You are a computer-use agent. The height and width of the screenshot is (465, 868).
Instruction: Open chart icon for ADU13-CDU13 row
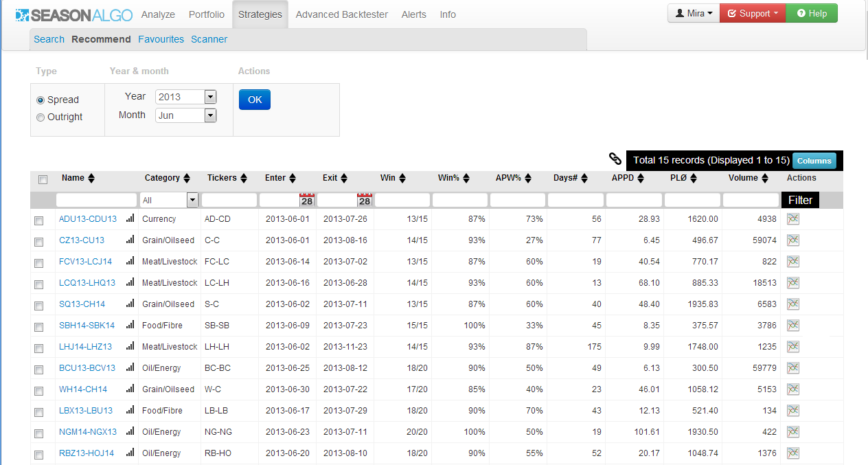point(793,219)
